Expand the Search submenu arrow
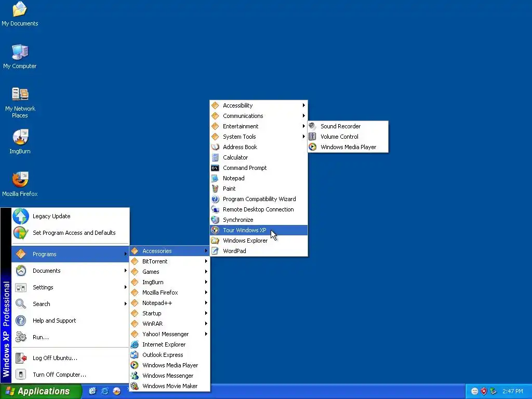The image size is (532, 399). coord(126,303)
